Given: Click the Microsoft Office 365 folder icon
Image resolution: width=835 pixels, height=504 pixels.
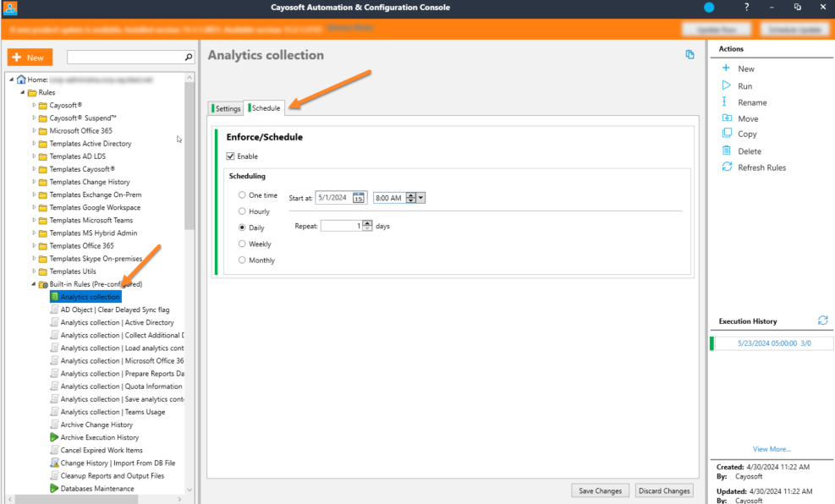Looking at the screenshot, I should tap(43, 131).
